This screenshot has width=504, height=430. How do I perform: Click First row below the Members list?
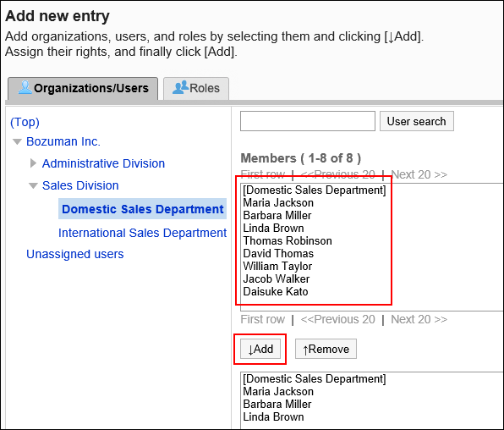click(263, 319)
